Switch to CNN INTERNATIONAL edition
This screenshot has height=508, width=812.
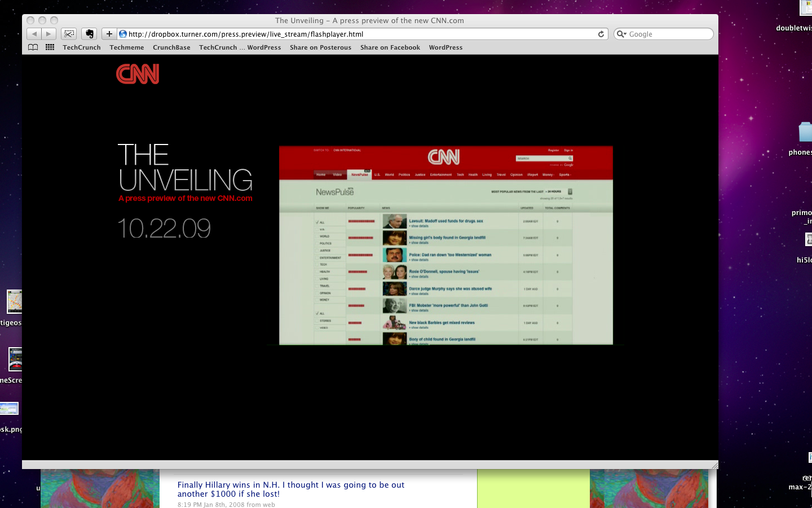click(x=347, y=150)
